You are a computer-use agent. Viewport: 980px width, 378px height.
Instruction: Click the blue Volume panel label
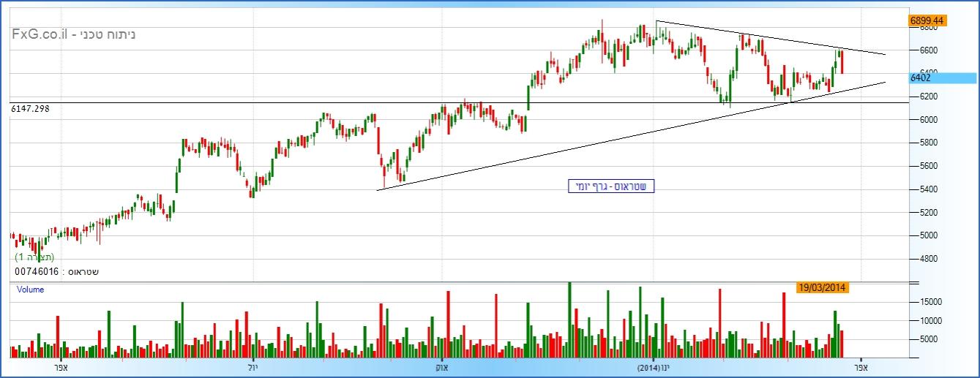click(30, 290)
